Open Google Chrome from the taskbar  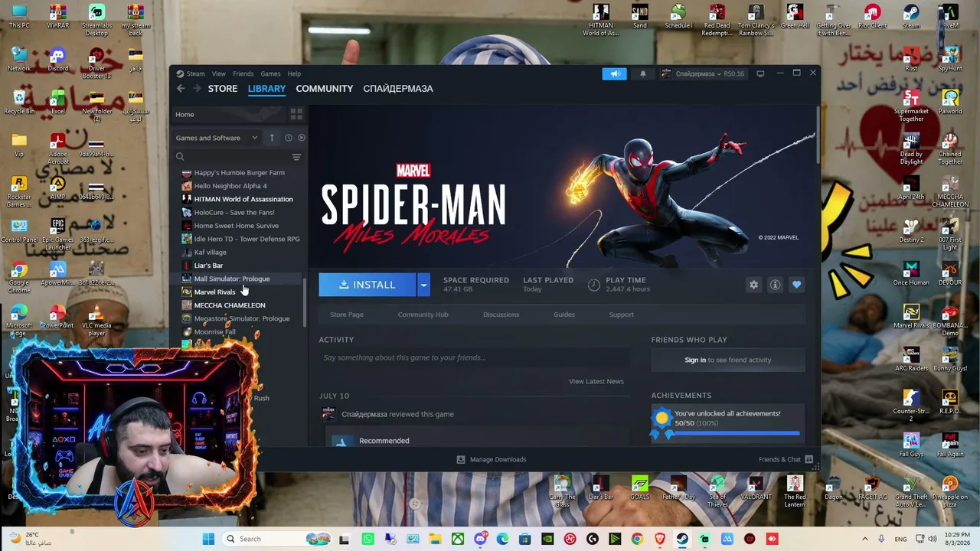pyautogui.click(x=637, y=539)
